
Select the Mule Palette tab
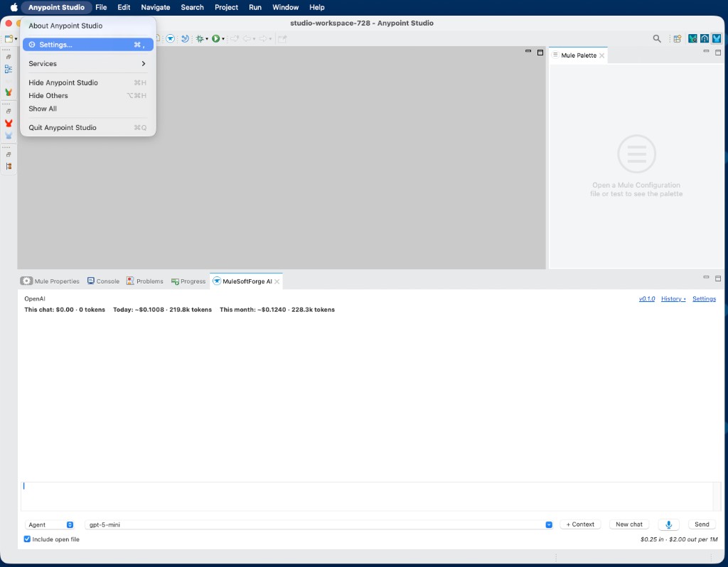pyautogui.click(x=579, y=55)
